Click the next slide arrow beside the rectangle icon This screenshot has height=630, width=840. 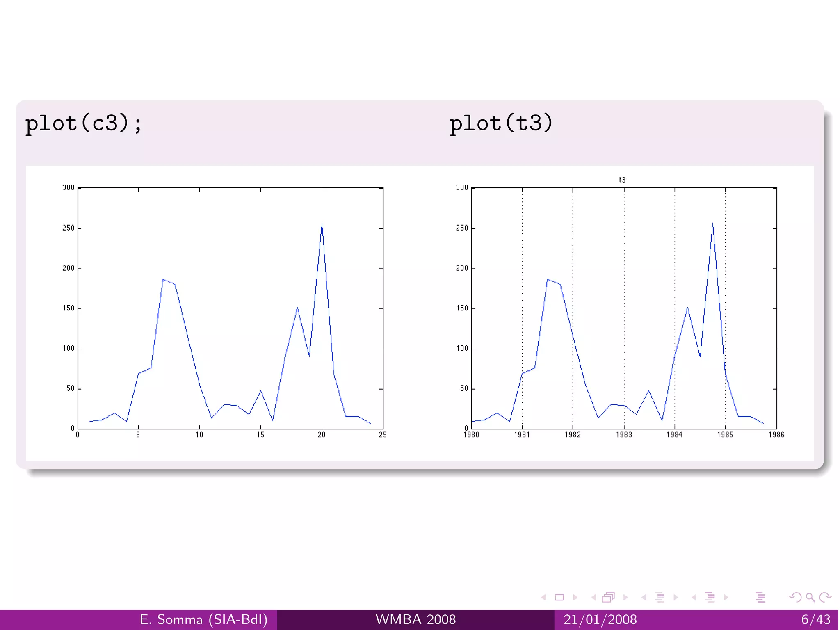point(575,598)
